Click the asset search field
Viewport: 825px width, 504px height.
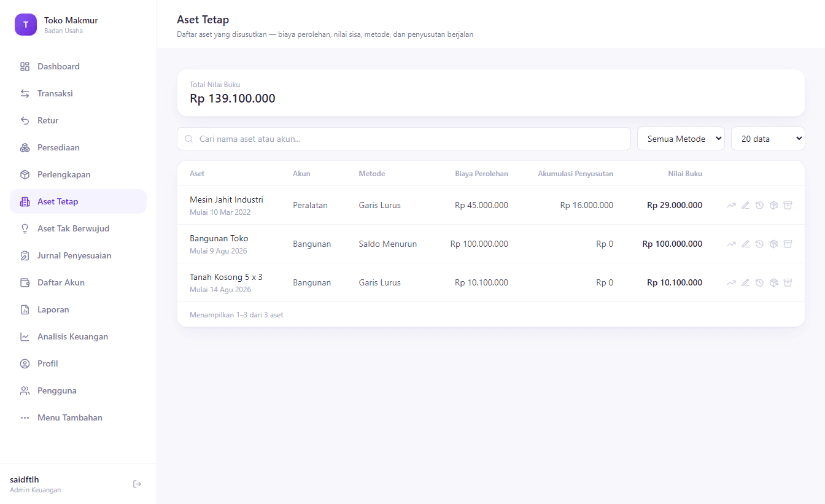(x=404, y=139)
